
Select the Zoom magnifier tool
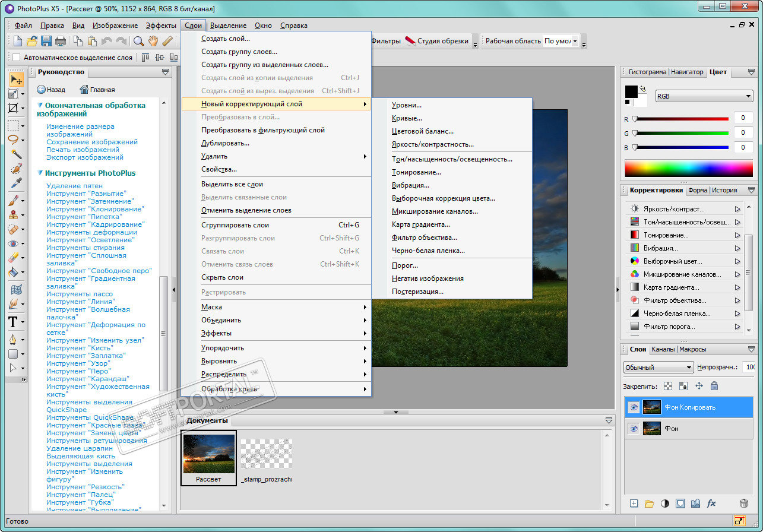(x=138, y=41)
